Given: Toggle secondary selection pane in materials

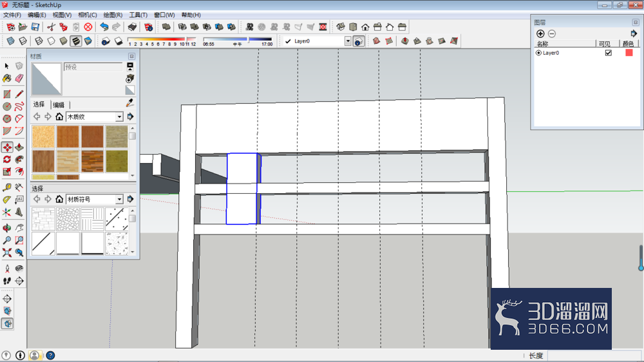Looking at the screenshot, I should (130, 66).
